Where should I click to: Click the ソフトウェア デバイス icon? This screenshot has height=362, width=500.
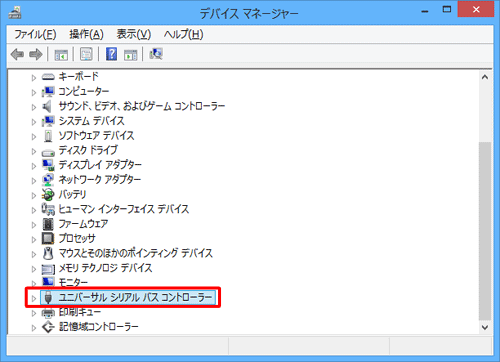point(48,136)
